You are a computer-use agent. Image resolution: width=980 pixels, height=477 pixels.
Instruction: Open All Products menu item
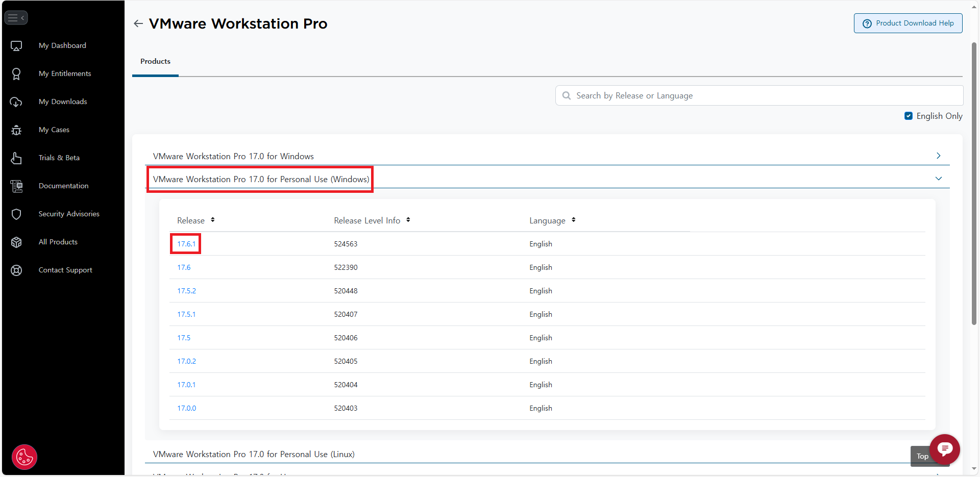point(58,242)
